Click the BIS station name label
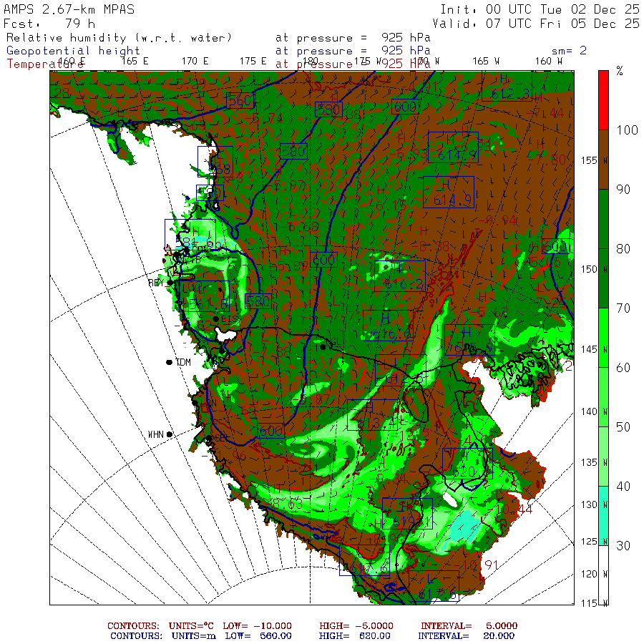Viewport: 644px width, 644px height. [x=230, y=318]
